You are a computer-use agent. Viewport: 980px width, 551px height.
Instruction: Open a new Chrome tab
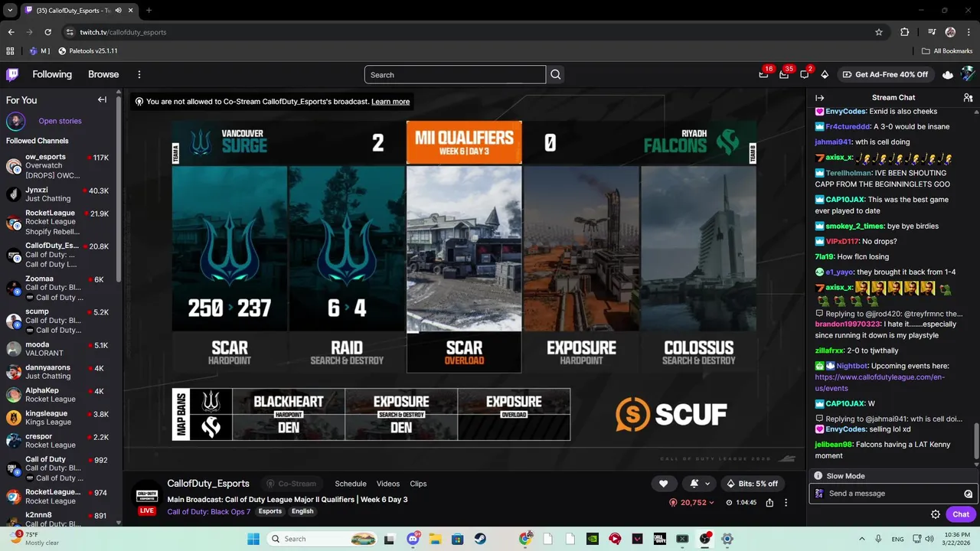(x=149, y=11)
